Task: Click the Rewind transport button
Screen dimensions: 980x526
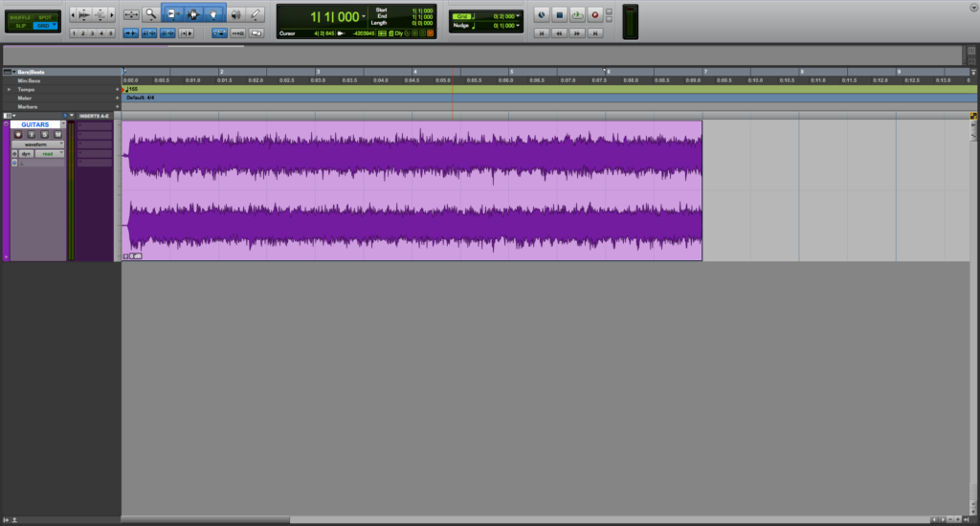Action: pos(559,33)
